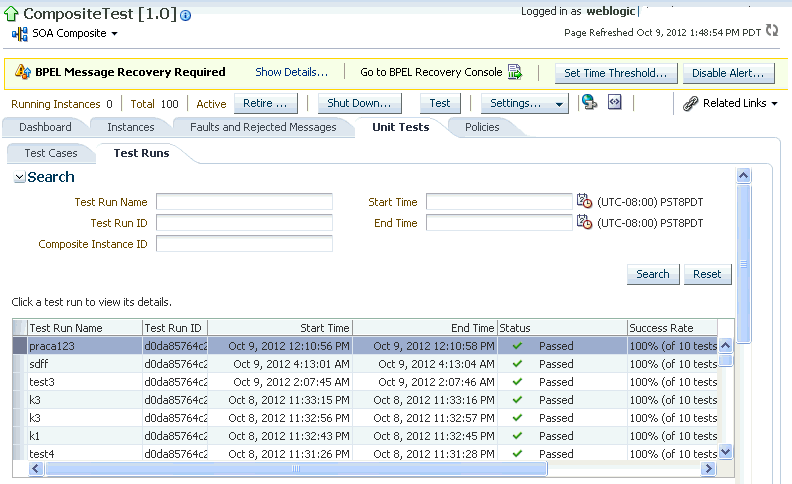The image size is (792, 484).
Task: Click the Oct 8, 2012 11:33:15 PM start time
Action: (288, 400)
